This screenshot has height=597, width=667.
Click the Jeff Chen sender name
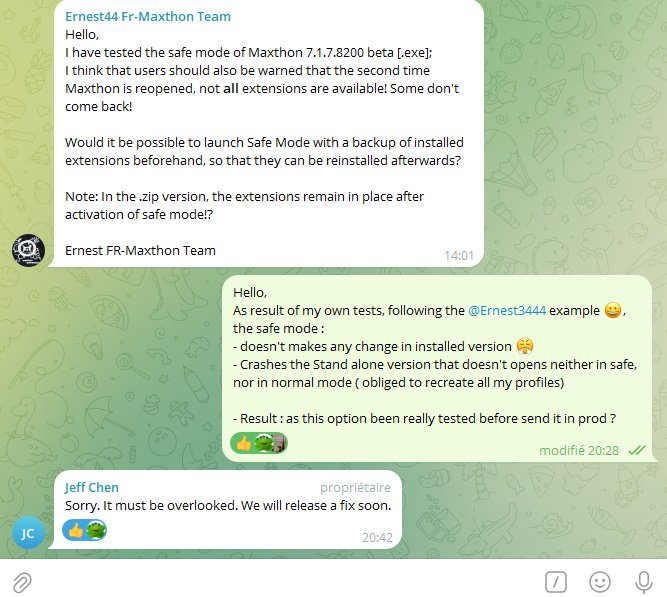pyautogui.click(x=91, y=488)
